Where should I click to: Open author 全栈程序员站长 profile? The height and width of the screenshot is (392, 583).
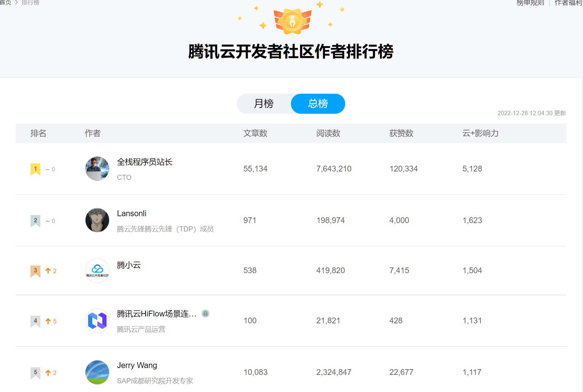coord(145,162)
